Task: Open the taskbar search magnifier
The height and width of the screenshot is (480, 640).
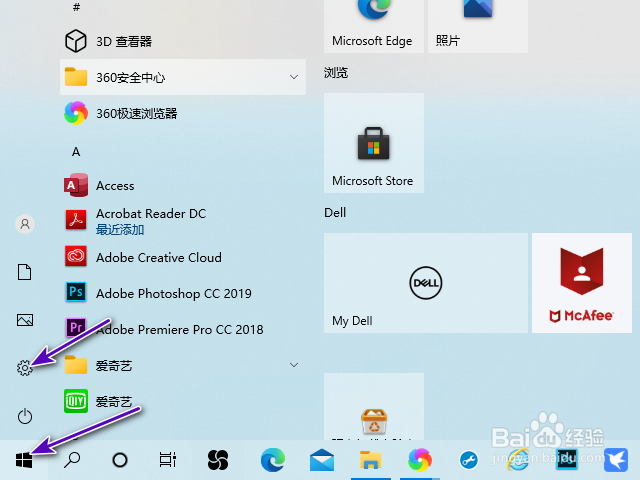Action: [72, 460]
